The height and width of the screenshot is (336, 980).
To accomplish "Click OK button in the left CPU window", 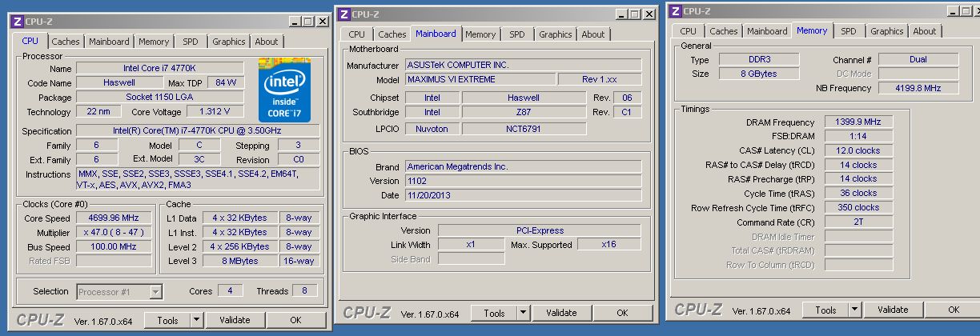I will click(x=295, y=320).
